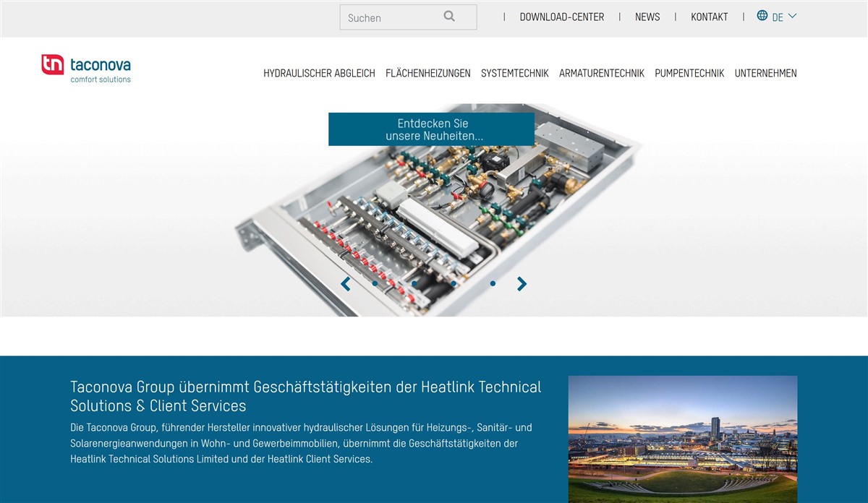Click the globe language icon
Screen dimensions: 868x503
point(762,15)
